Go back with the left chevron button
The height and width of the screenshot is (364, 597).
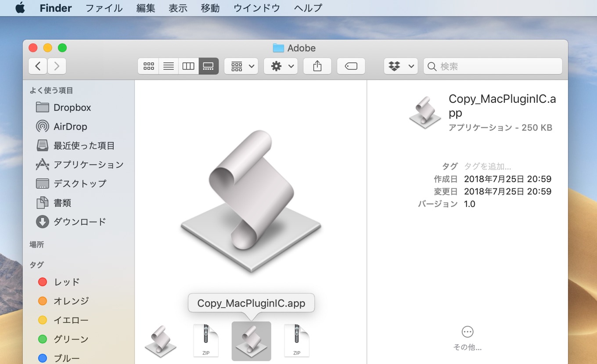38,66
